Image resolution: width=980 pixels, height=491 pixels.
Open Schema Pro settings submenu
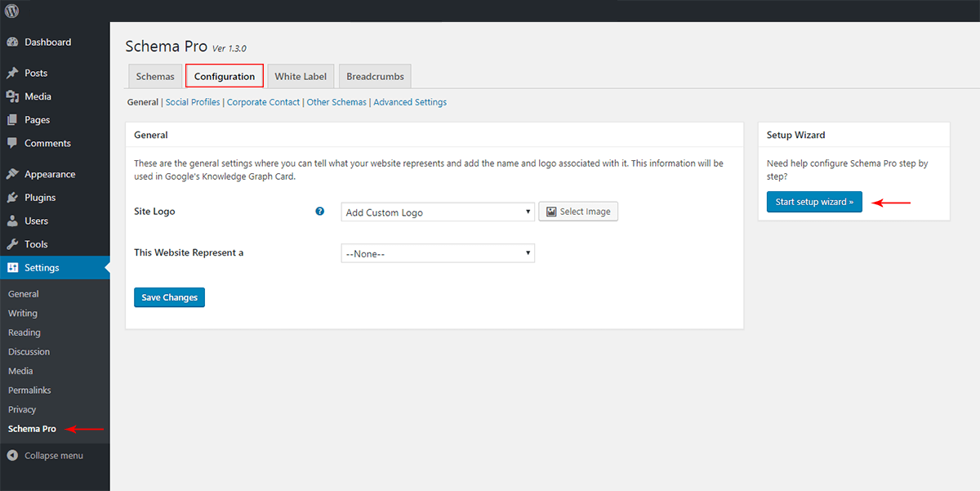(x=32, y=429)
